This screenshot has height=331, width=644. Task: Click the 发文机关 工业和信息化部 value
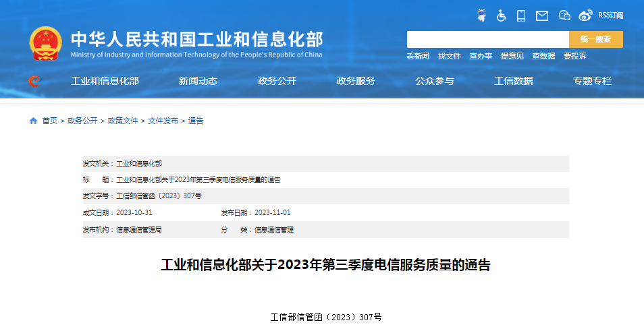coord(139,164)
